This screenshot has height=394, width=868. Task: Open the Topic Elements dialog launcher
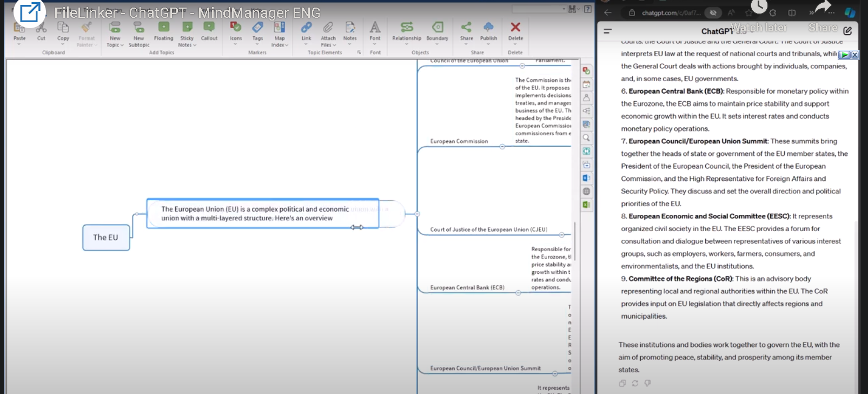click(x=359, y=52)
